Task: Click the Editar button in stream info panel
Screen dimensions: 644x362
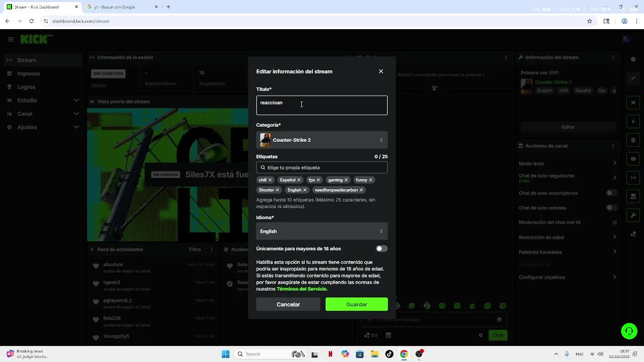Action: pyautogui.click(x=568, y=127)
